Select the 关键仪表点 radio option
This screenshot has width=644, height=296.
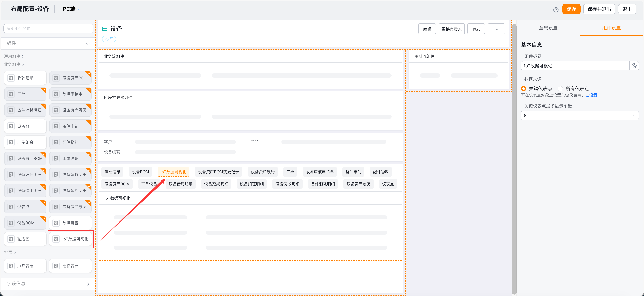pos(524,88)
